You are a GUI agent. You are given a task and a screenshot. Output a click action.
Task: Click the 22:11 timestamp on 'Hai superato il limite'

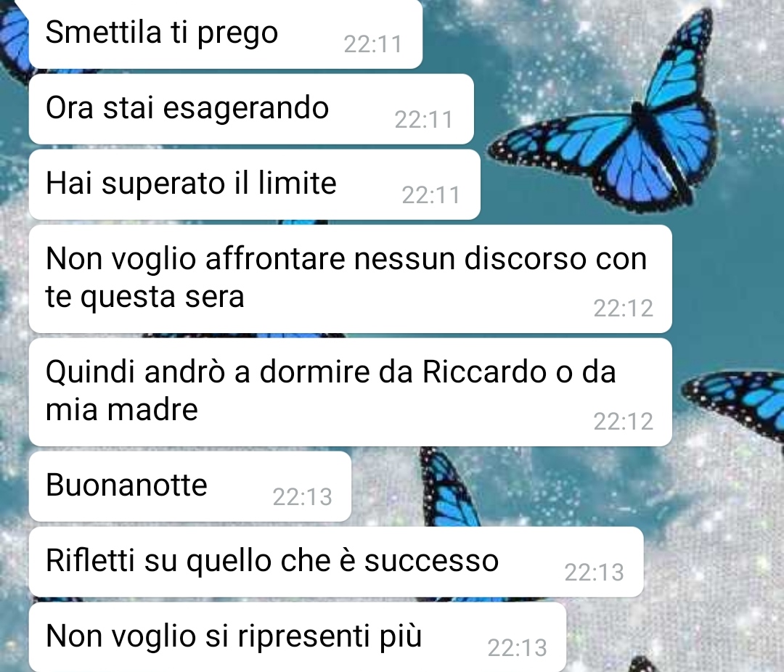pyautogui.click(x=431, y=195)
